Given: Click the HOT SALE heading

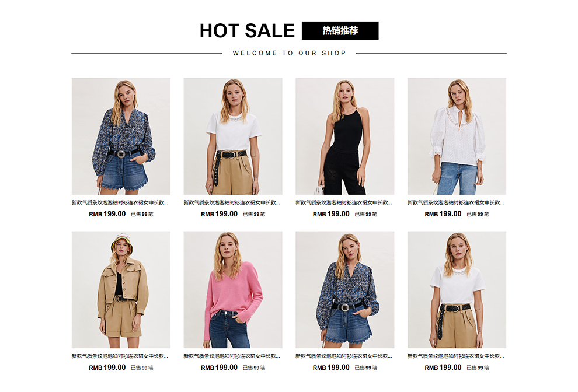Looking at the screenshot, I should (247, 30).
